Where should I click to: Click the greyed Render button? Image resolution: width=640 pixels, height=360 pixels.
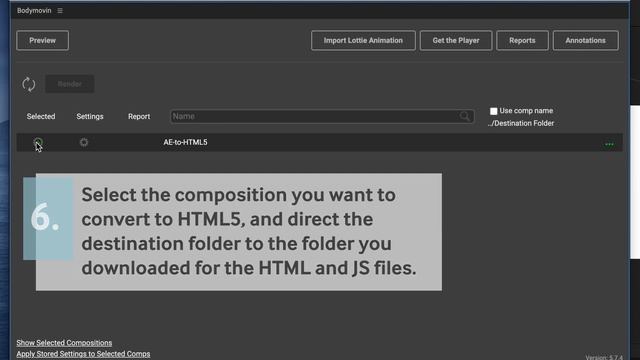(x=70, y=84)
